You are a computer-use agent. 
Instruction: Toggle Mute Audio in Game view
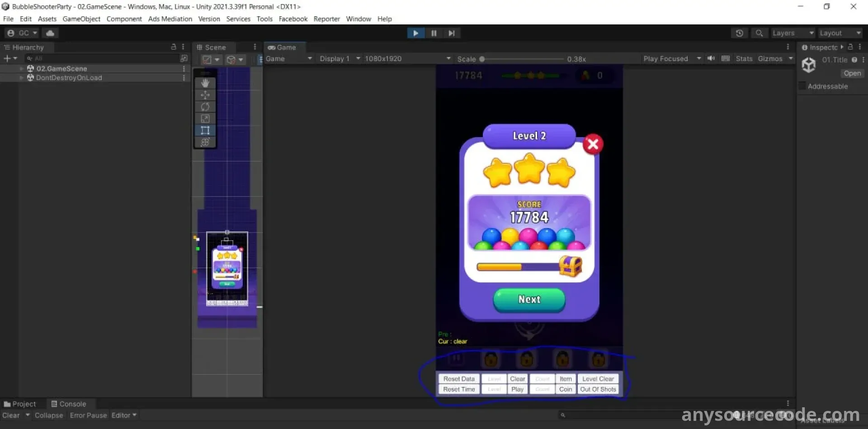(x=711, y=58)
